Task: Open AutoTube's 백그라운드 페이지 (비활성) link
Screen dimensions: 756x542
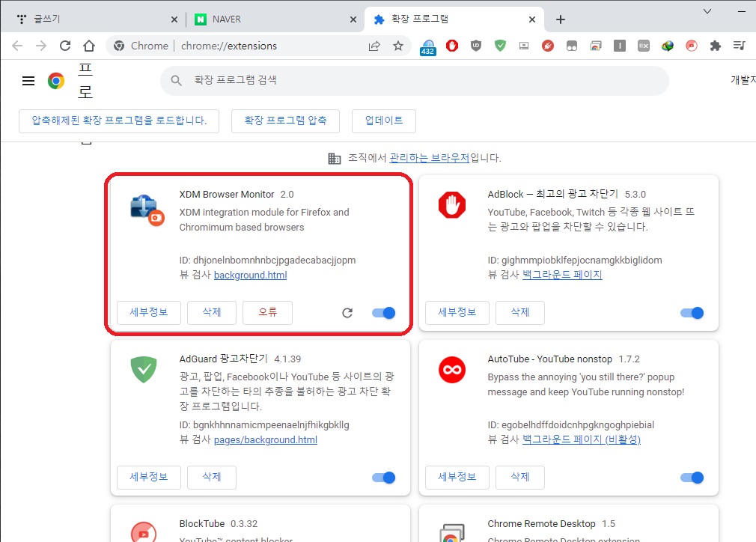Action: (x=582, y=439)
